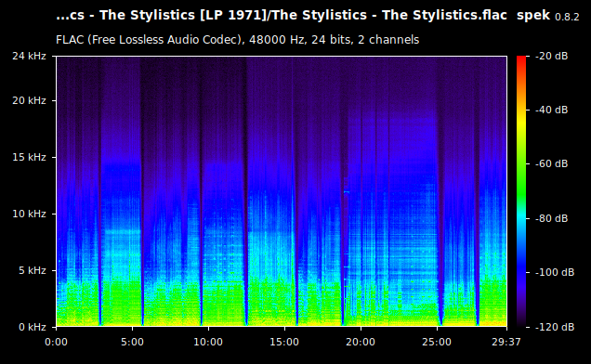Click the 'FLAC (Free Lossless Audio Codec)' info line
This screenshot has height=364, width=591.
238,40
